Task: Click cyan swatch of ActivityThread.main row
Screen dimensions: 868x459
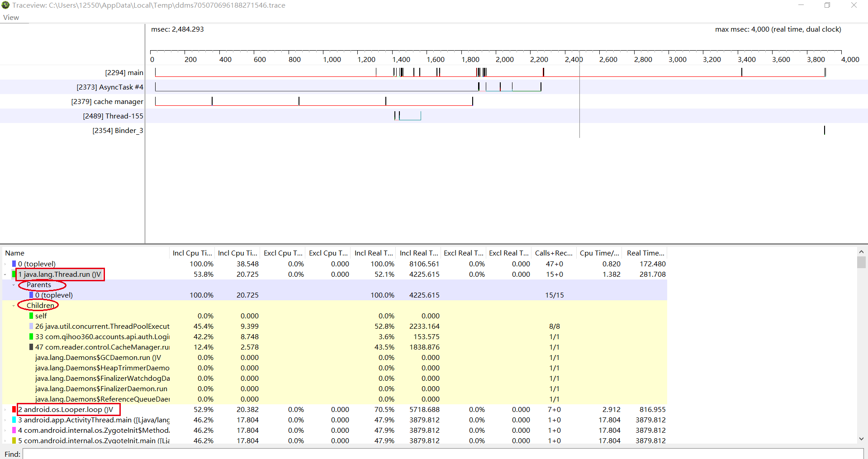Action: (x=14, y=420)
